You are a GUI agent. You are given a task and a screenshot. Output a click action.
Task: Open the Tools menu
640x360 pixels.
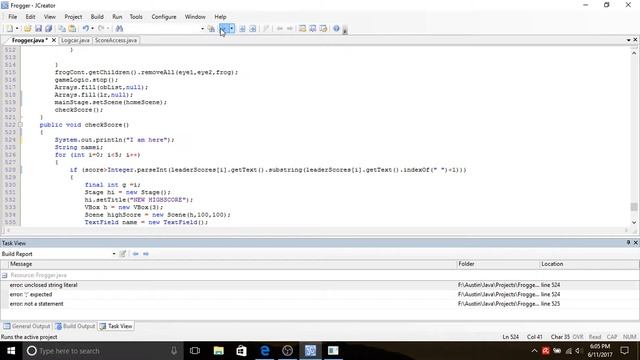tap(136, 17)
